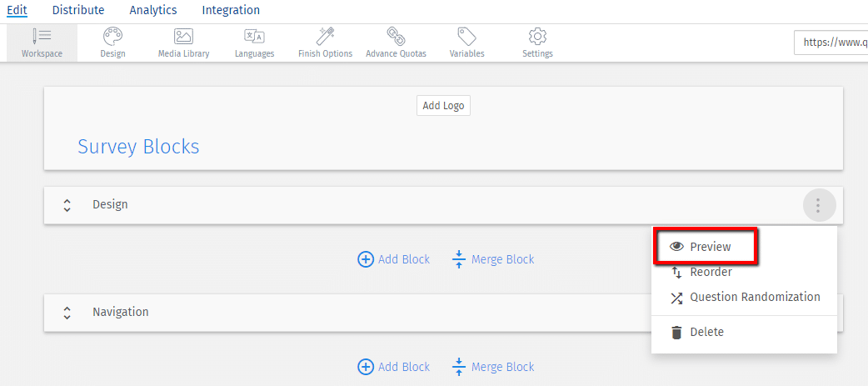Click the eye icon next to Preview

click(x=676, y=247)
